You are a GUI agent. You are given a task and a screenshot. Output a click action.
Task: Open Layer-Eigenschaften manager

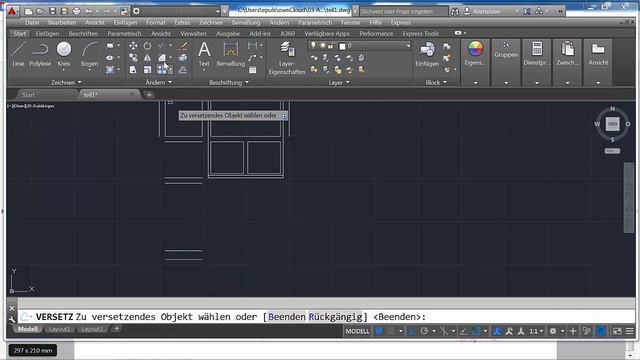click(x=287, y=58)
